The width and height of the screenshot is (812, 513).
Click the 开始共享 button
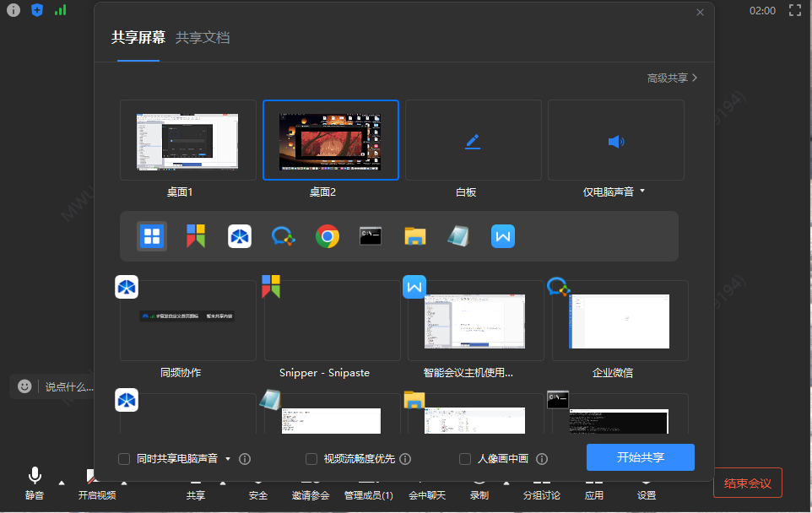[640, 457]
